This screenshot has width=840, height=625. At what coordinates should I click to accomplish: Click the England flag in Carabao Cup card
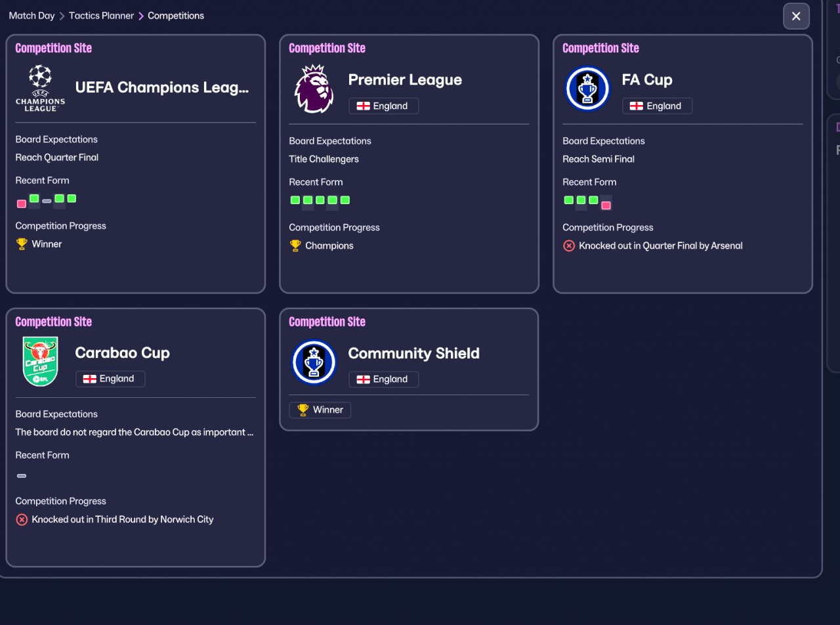pyautogui.click(x=90, y=379)
